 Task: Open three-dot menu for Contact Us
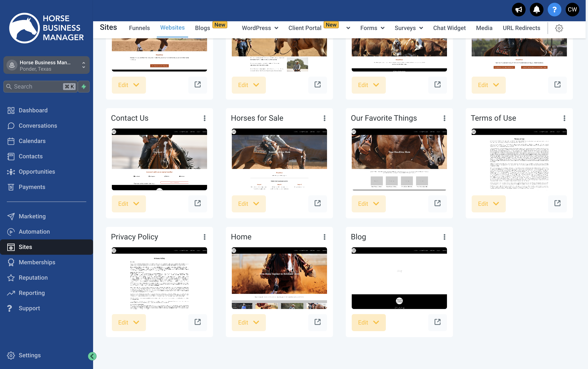click(x=205, y=118)
